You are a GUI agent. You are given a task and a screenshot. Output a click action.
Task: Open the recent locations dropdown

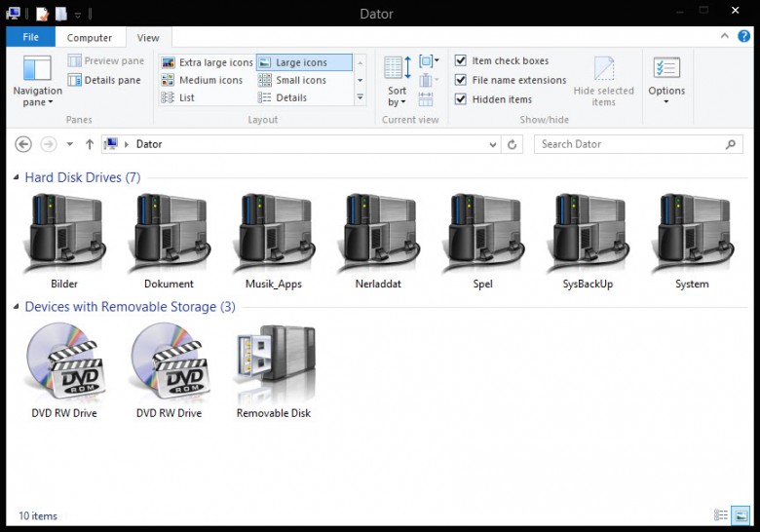(70, 144)
